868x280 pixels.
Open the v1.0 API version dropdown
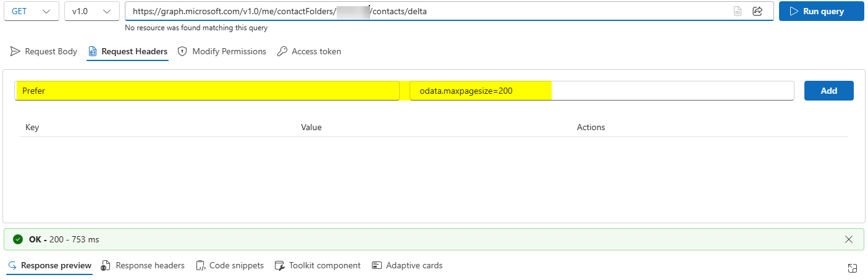(91, 11)
